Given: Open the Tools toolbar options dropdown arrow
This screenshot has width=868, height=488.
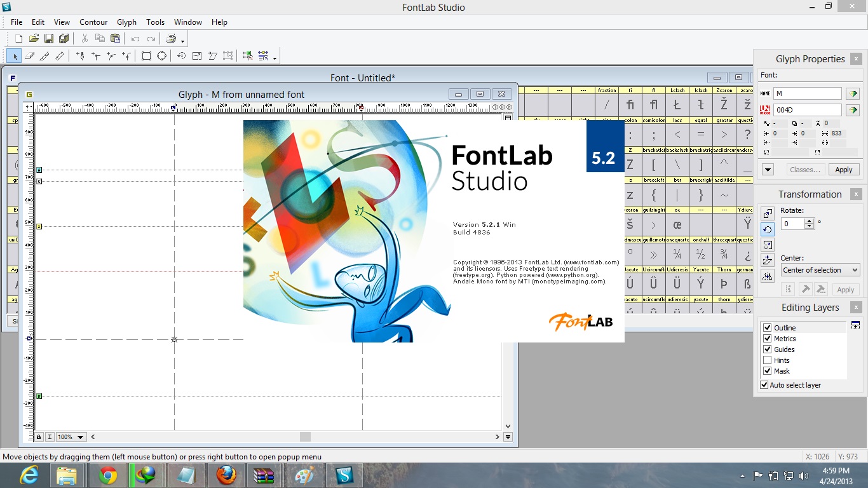Looking at the screenshot, I should click(275, 58).
